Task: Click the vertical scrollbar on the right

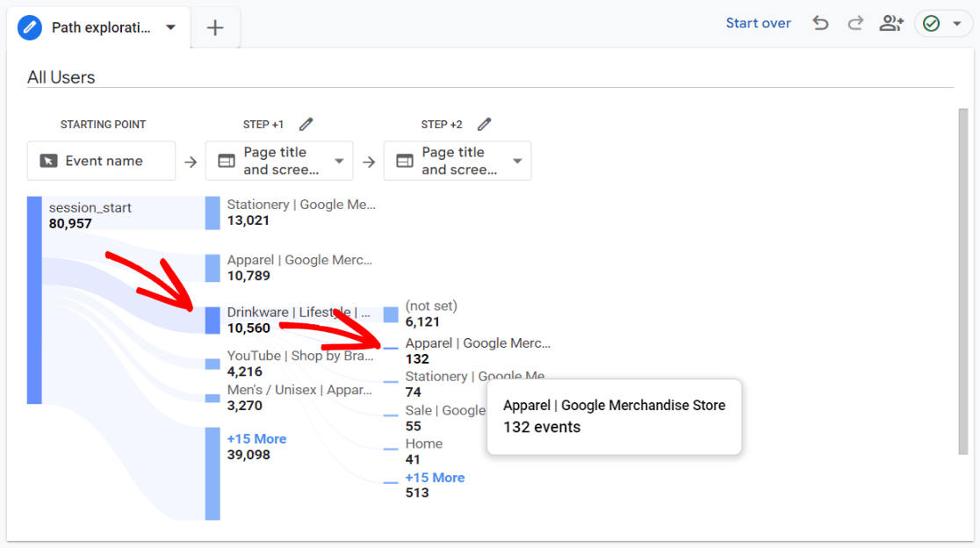Action: [962, 281]
